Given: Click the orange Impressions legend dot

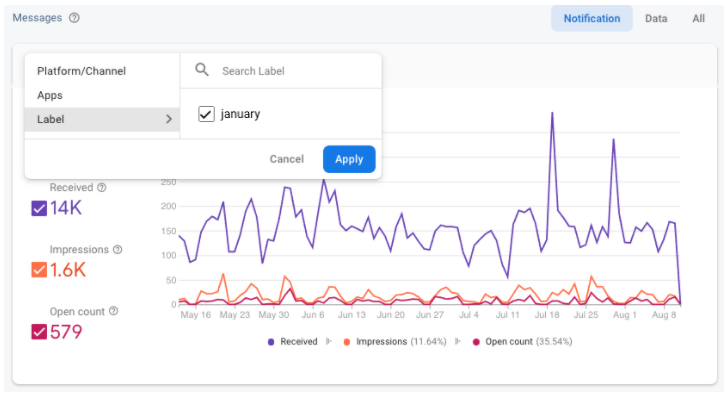Looking at the screenshot, I should pos(346,342).
